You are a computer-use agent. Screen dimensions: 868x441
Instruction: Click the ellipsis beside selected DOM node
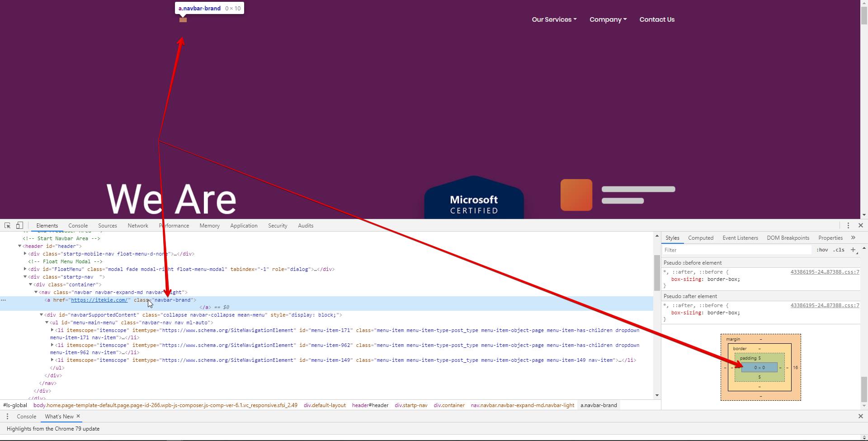4,300
